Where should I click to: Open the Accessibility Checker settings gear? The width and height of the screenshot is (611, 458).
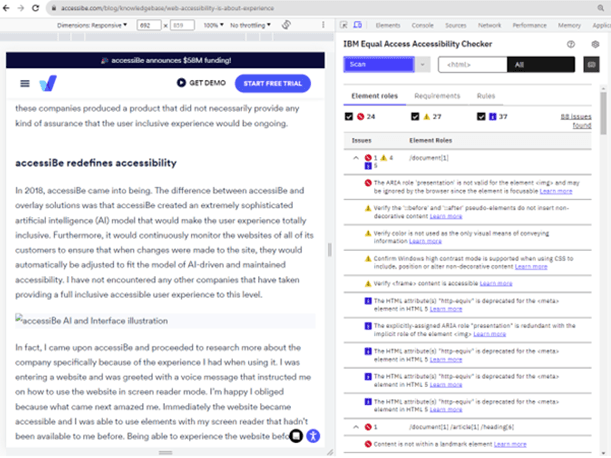coord(595,45)
